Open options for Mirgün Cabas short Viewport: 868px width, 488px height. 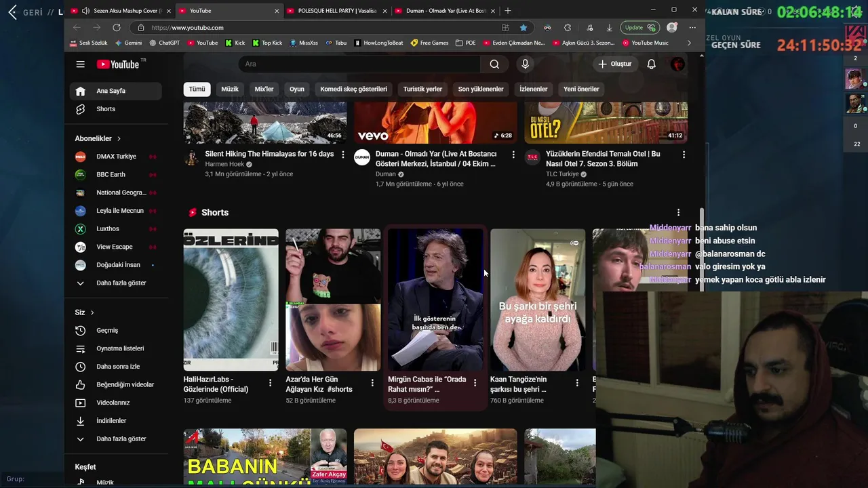pyautogui.click(x=475, y=383)
